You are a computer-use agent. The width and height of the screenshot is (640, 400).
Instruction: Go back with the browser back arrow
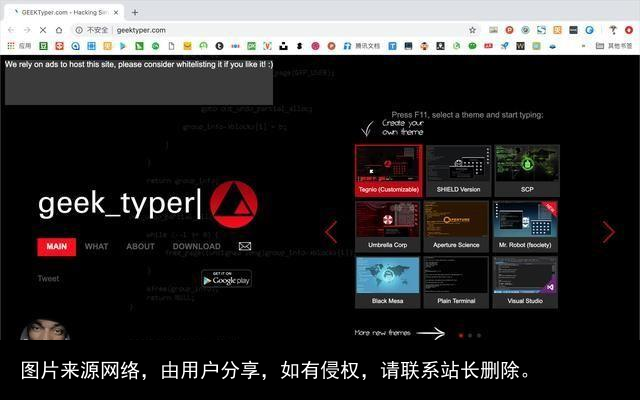[11, 30]
